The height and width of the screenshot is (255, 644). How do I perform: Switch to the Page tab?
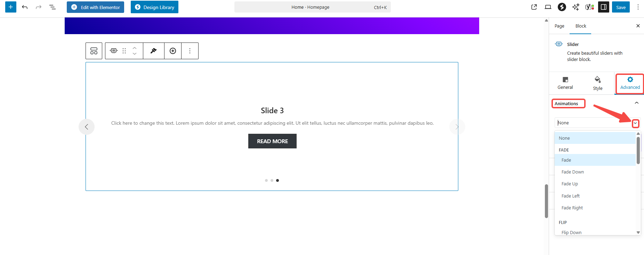click(559, 26)
